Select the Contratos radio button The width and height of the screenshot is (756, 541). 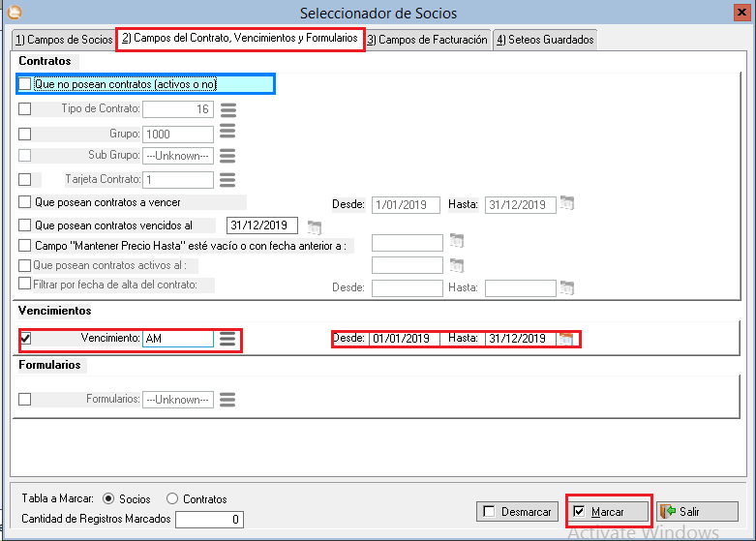click(172, 499)
